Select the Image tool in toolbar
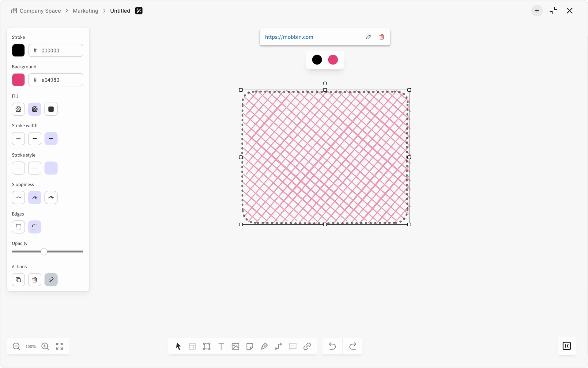 (235, 346)
